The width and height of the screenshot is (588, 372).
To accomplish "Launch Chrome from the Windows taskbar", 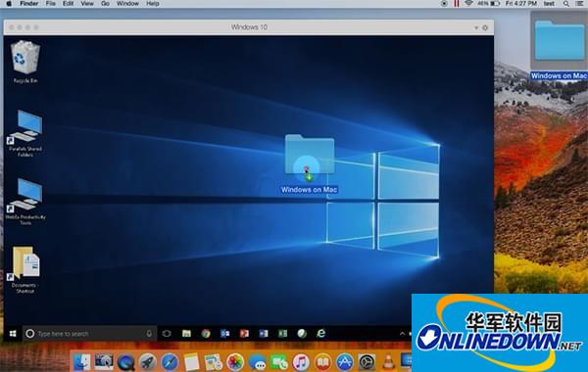I will tap(206, 334).
